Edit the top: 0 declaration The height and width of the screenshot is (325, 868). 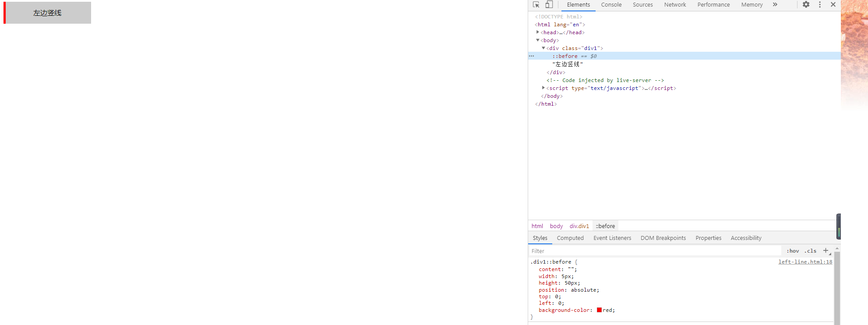point(550,296)
